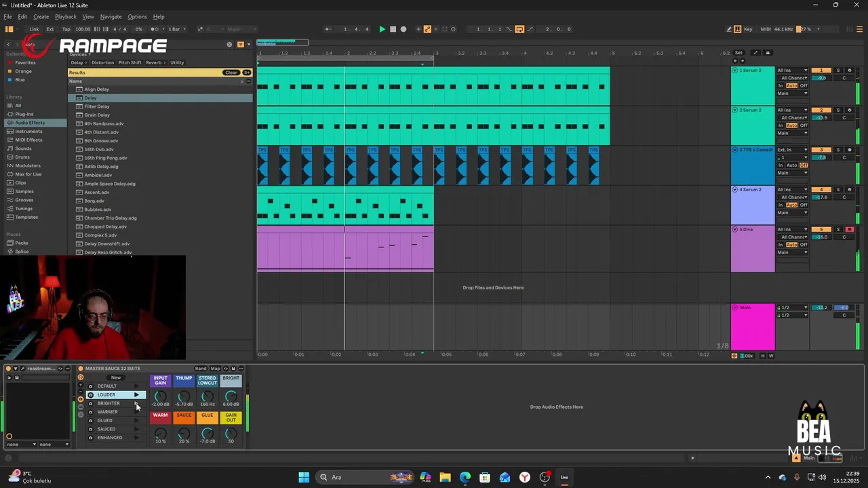Open the quantization 1 Bar dropdown
This screenshot has width=868, height=488.
[x=176, y=29]
